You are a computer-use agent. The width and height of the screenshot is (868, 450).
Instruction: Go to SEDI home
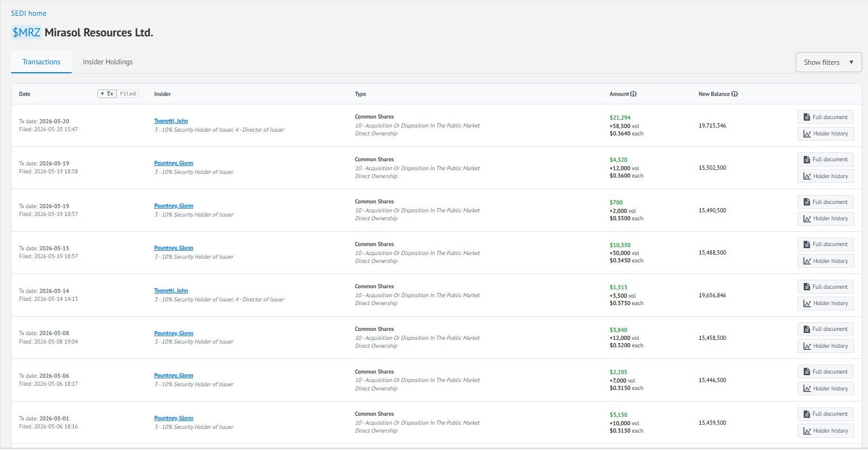click(28, 13)
